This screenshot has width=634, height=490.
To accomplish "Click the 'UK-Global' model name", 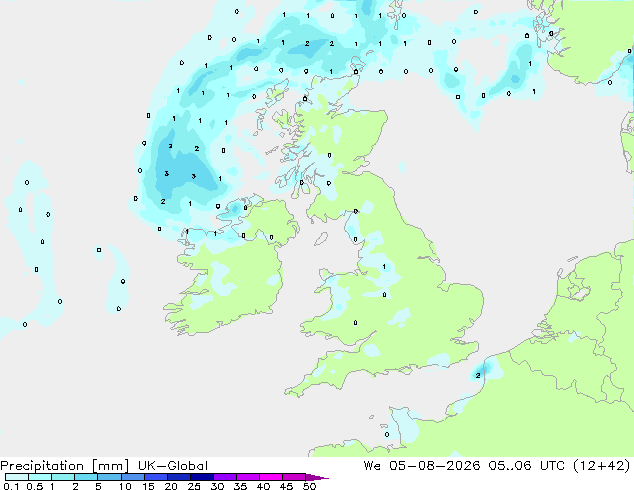I will (x=173, y=466).
